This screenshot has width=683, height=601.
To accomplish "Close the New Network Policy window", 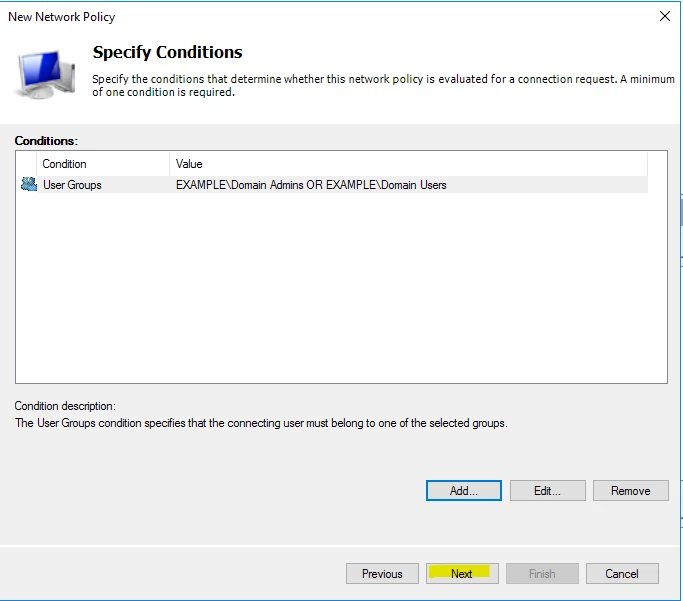I will [x=665, y=17].
